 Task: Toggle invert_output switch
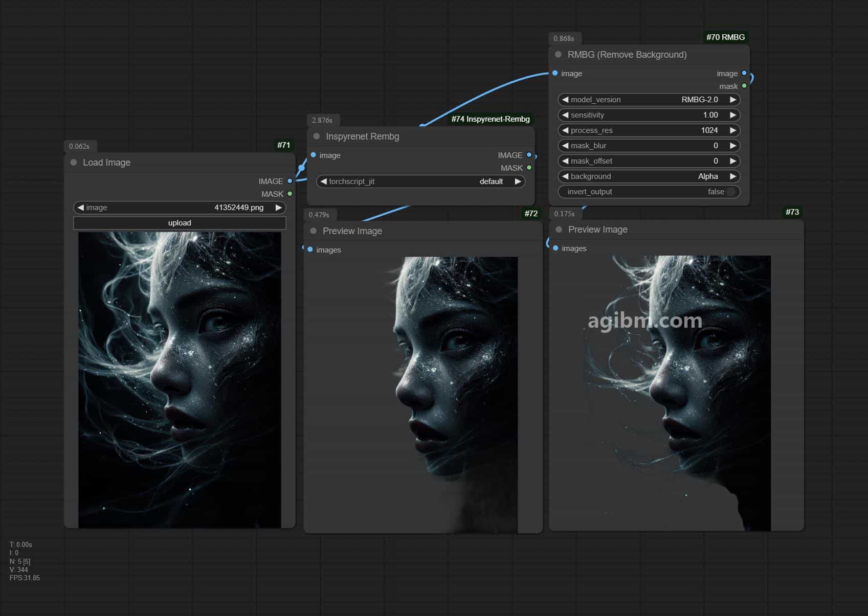click(x=731, y=192)
